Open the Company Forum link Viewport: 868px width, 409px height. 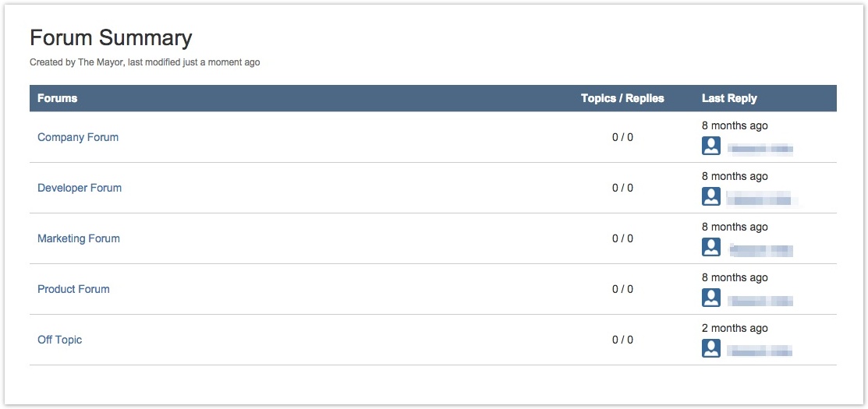pos(78,137)
